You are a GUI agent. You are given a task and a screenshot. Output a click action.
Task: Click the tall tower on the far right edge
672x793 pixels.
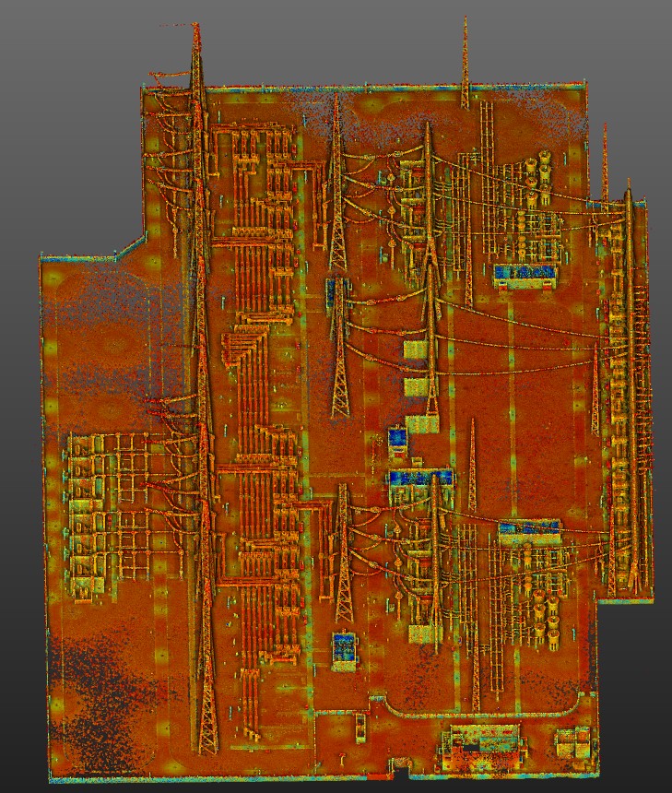(631, 387)
